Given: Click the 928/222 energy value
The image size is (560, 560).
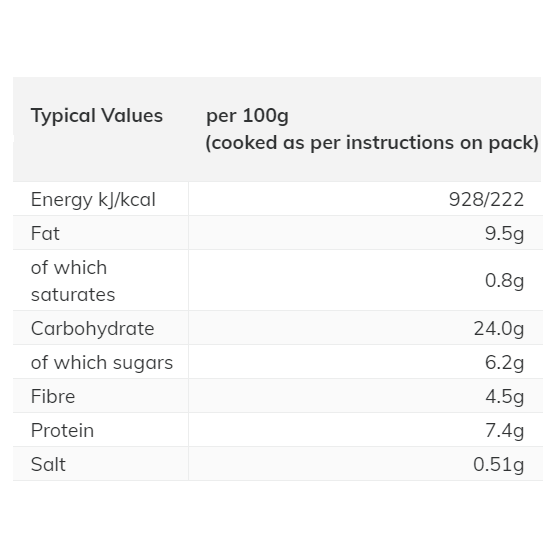Looking at the screenshot, I should click(x=486, y=199).
